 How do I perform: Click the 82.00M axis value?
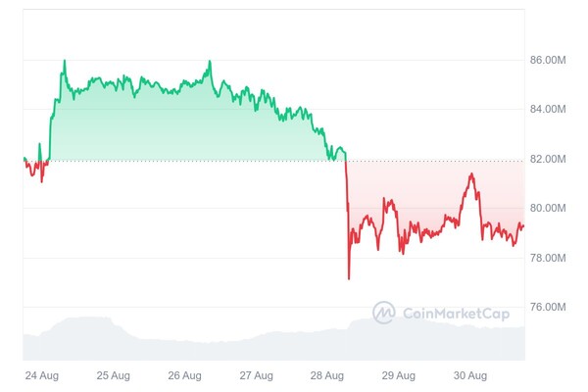548,159
